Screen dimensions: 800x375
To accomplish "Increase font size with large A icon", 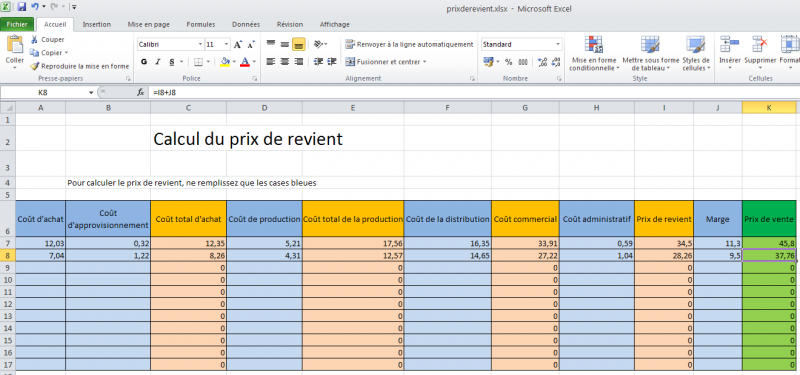I will 238,45.
